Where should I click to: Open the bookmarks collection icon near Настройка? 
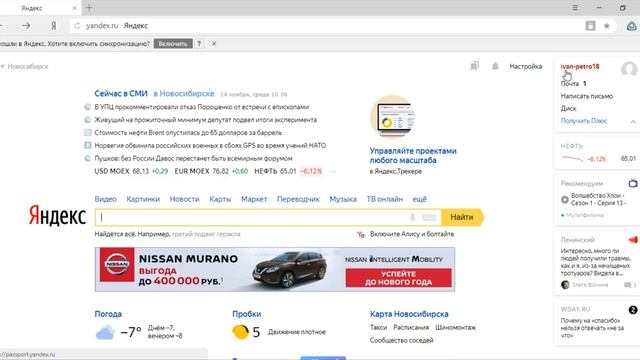click(x=474, y=66)
